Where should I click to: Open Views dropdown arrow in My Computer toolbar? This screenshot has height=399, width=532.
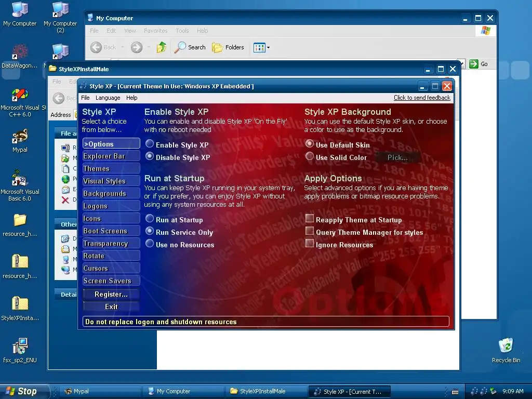269,47
